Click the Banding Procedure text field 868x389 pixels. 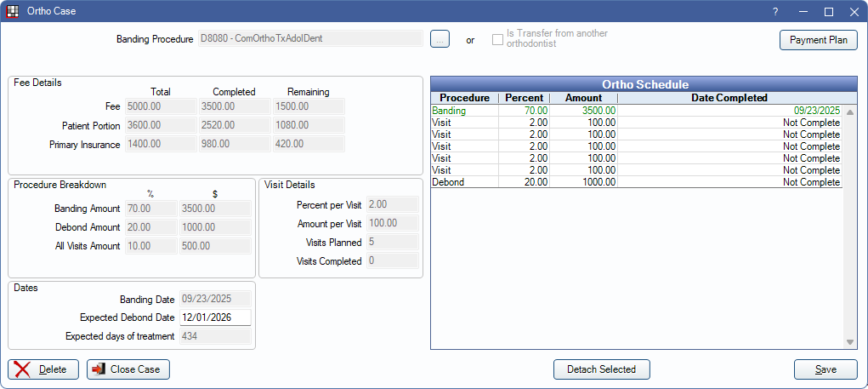(309, 38)
